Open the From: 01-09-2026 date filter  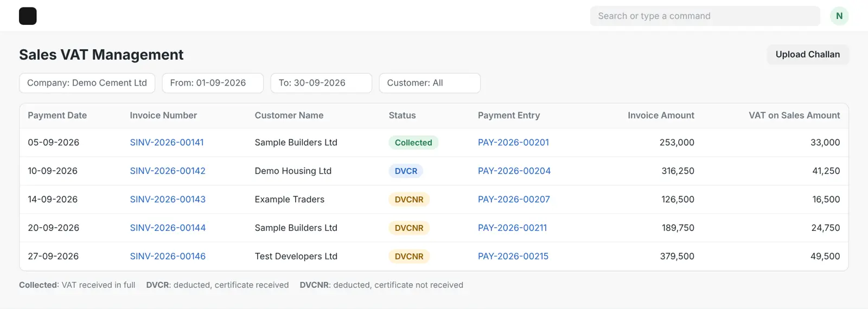(213, 83)
